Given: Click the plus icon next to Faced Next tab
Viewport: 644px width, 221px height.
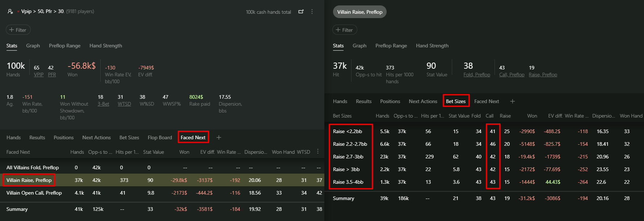Looking at the screenshot, I should click(x=219, y=137).
